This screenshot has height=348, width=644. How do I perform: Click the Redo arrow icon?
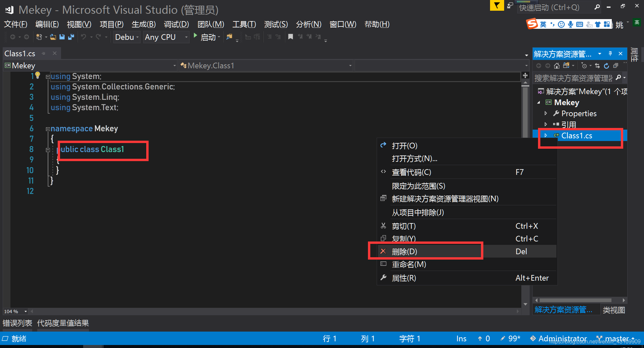click(98, 37)
